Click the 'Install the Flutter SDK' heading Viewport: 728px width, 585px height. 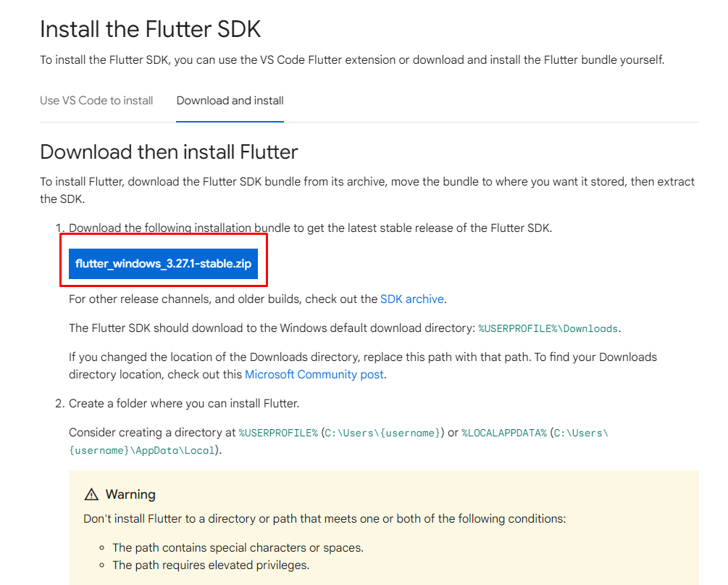[x=151, y=29]
